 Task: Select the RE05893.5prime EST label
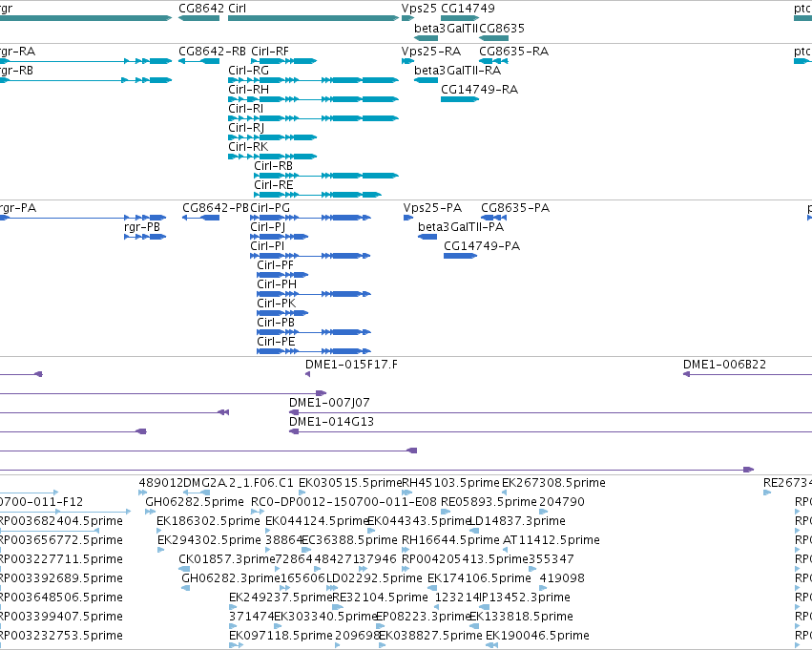coord(489,502)
